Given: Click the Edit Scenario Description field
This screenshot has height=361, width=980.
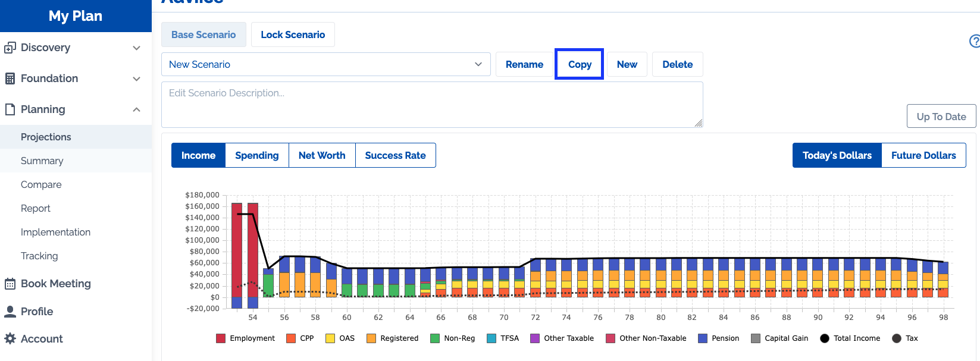Looking at the screenshot, I should coord(431,105).
